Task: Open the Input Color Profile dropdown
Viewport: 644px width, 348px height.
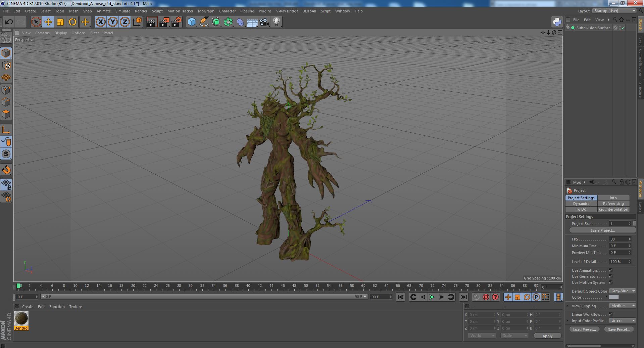Action: pyautogui.click(x=623, y=321)
